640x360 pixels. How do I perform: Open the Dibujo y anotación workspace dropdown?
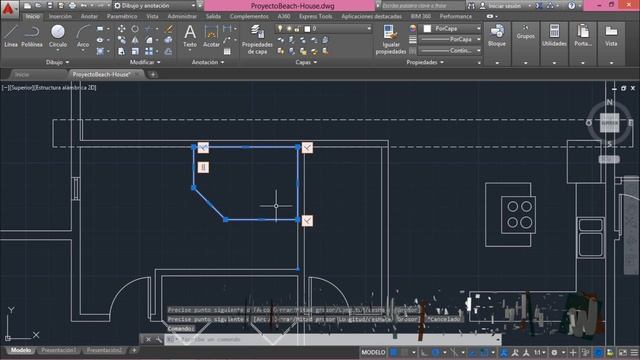pyautogui.click(x=155, y=6)
